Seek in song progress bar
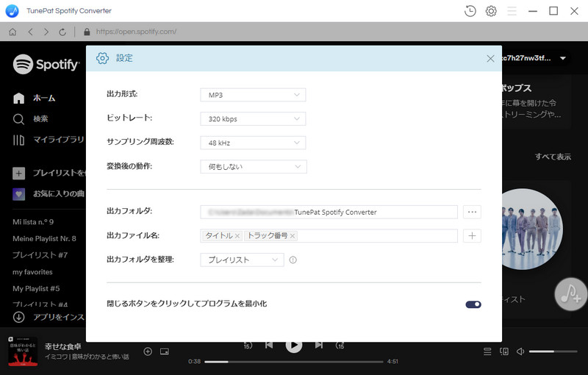 293,362
